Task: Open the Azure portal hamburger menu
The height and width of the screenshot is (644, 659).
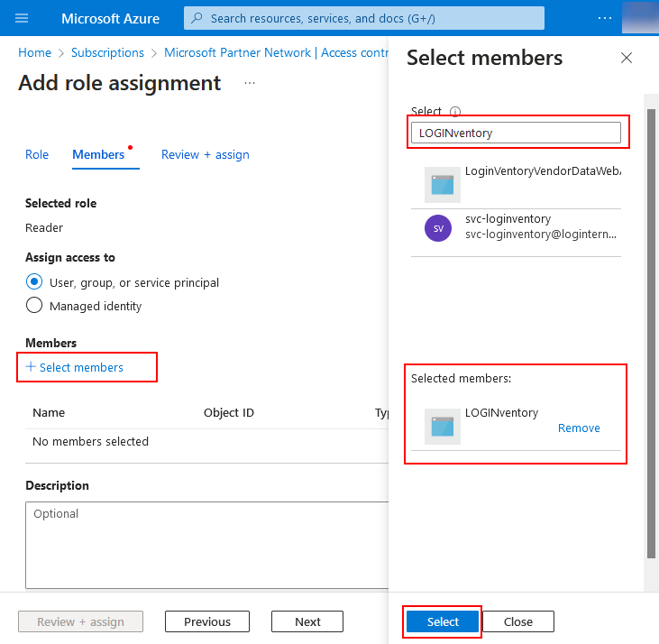Action: pyautogui.click(x=23, y=18)
